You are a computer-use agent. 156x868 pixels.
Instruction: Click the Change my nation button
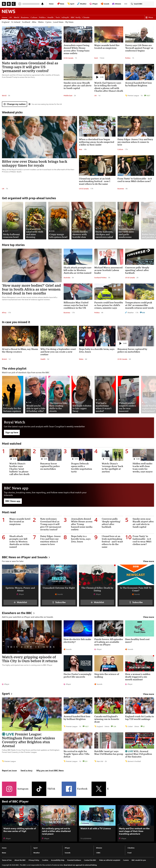15,104
